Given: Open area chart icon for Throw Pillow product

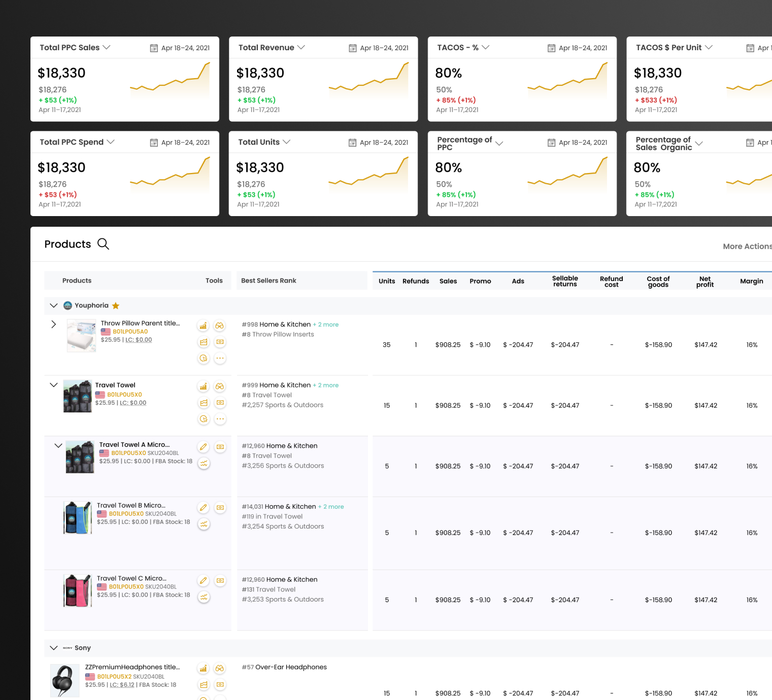Looking at the screenshot, I should coord(204,342).
